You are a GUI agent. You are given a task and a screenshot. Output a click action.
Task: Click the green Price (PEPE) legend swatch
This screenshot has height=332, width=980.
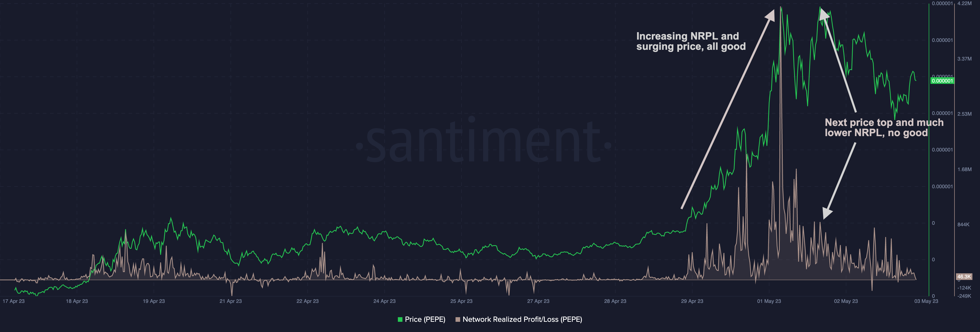tap(400, 319)
